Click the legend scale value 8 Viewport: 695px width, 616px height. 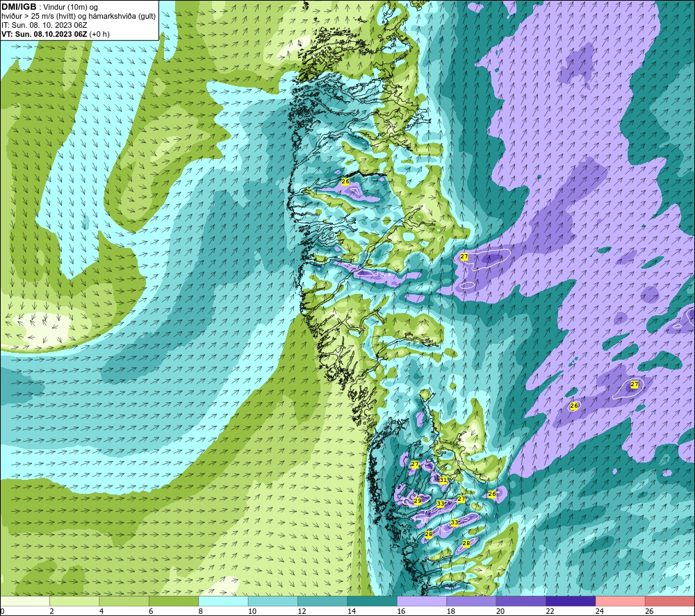pos(201,611)
